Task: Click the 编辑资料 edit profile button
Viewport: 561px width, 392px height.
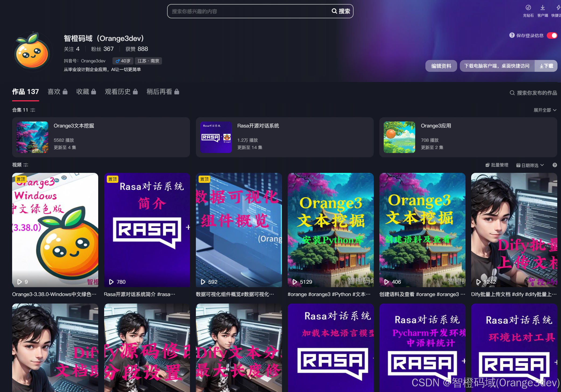Action: tap(441, 66)
